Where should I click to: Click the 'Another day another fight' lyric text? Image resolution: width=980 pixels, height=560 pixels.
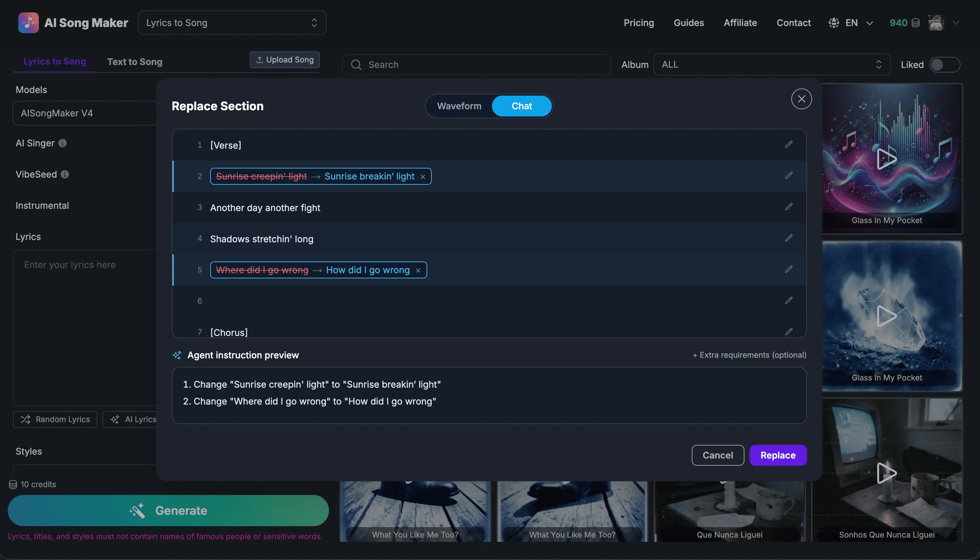click(265, 208)
